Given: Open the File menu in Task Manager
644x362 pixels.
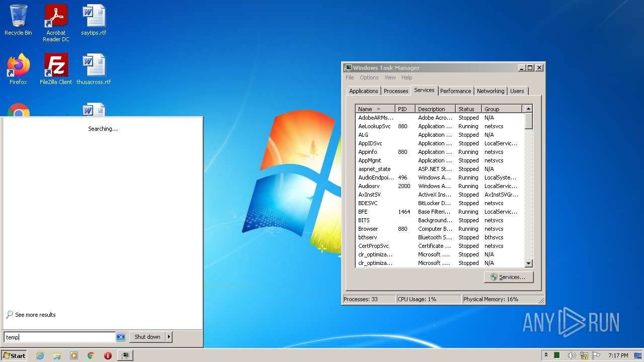Looking at the screenshot, I should (350, 77).
